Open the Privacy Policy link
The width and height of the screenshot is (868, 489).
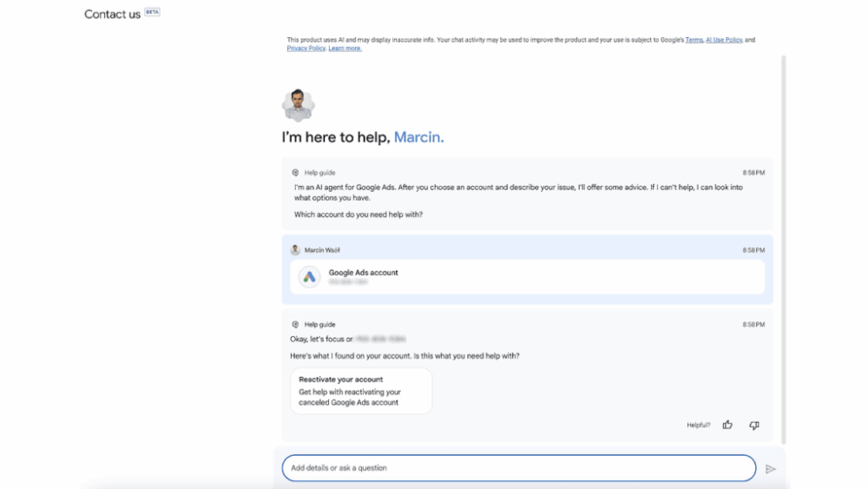[x=306, y=49]
